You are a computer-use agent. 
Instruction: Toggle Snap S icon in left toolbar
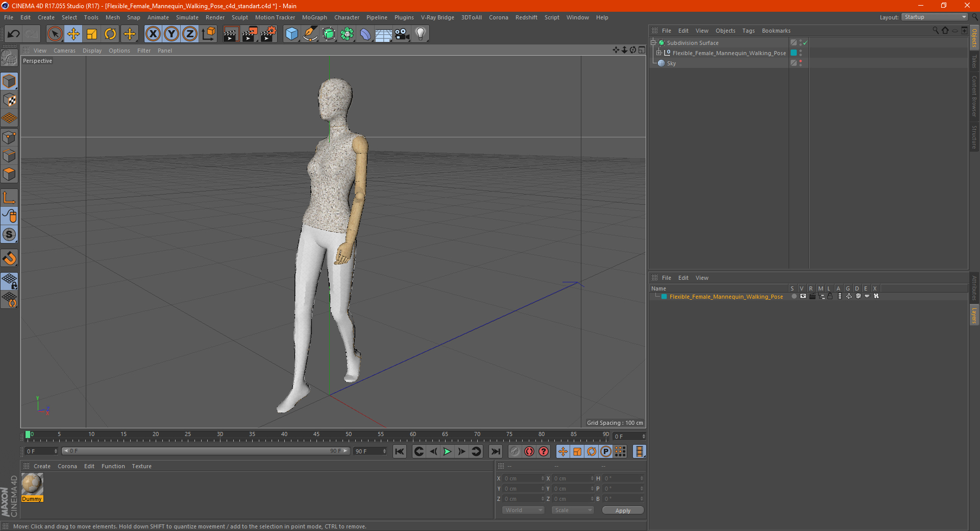[9, 234]
